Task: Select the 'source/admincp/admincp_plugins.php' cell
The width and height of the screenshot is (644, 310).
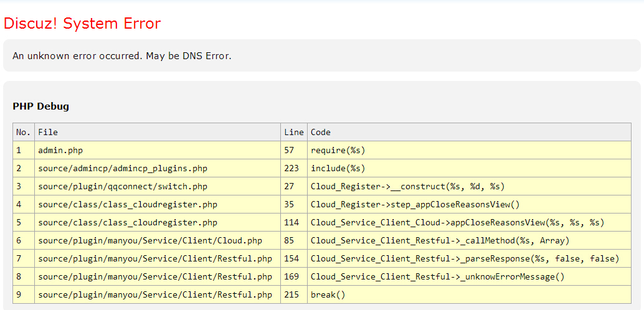Action: [x=158, y=168]
